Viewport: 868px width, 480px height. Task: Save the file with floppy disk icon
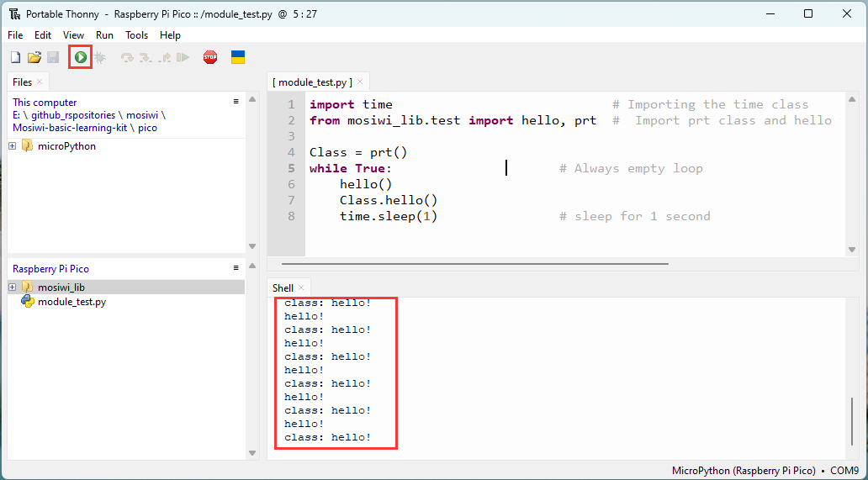(53, 57)
